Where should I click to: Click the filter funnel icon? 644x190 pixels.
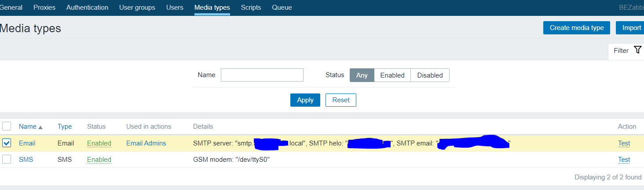click(638, 50)
